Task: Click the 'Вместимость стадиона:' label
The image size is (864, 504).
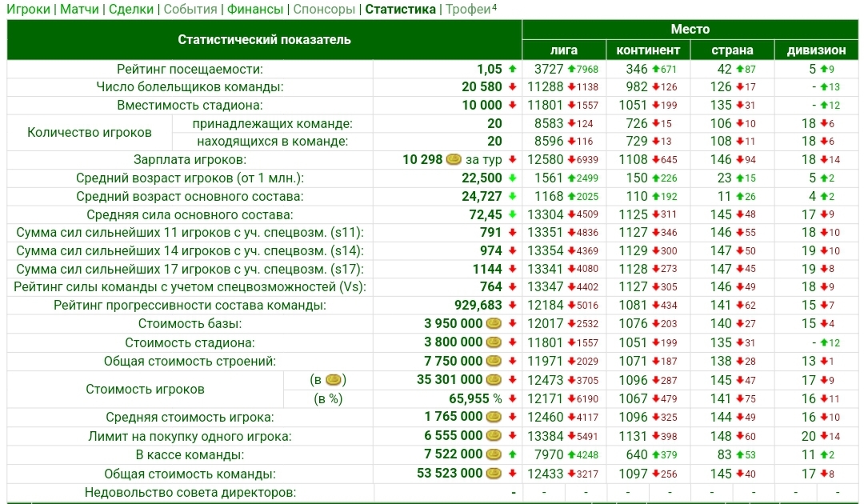Action: 190,106
